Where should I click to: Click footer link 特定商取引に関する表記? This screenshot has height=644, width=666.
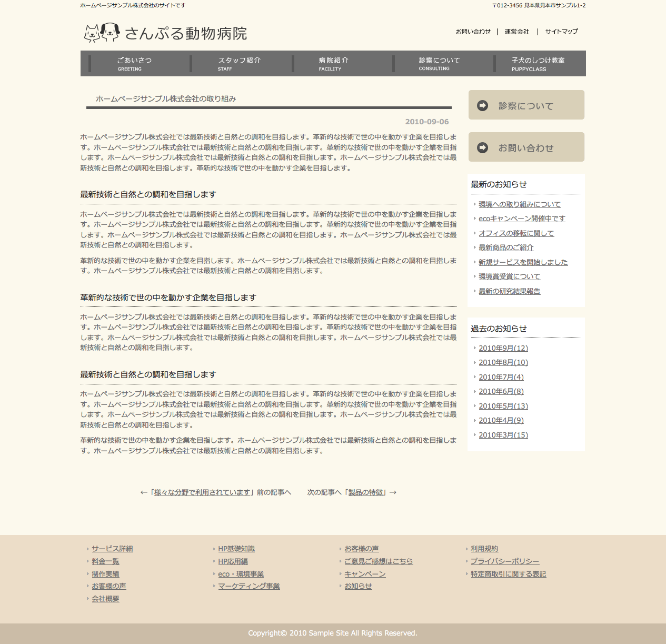[x=508, y=574]
